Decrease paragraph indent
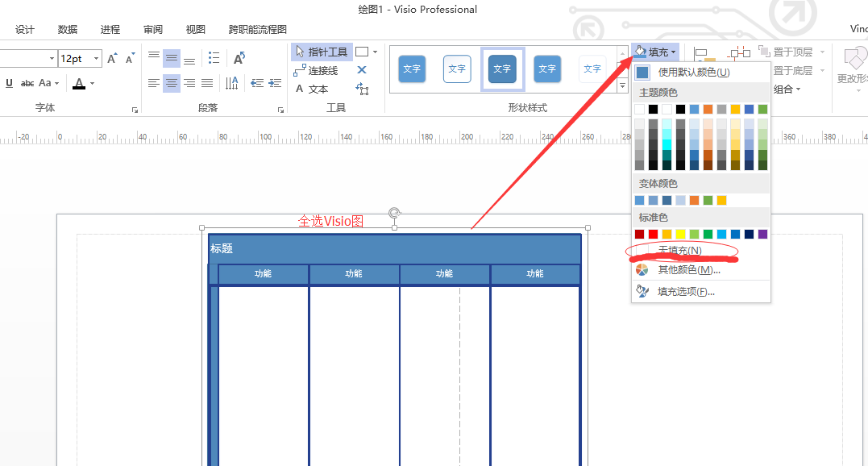Viewport: 868px width, 466px height. pos(257,83)
